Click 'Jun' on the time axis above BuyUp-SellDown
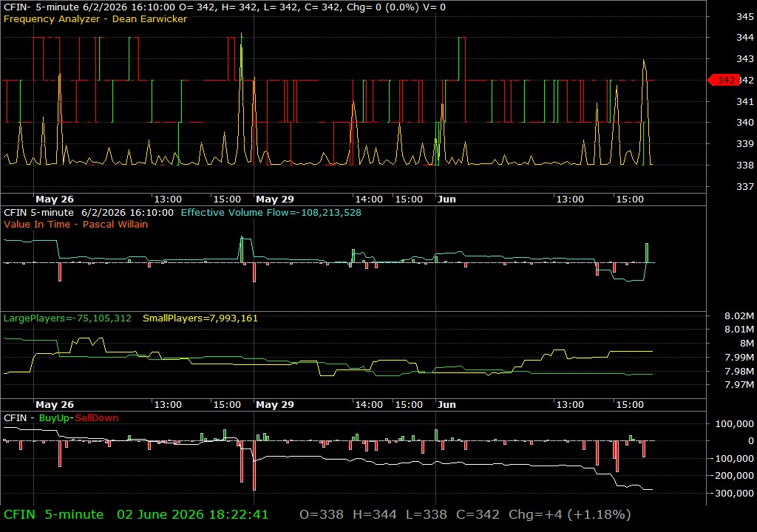 (447, 405)
